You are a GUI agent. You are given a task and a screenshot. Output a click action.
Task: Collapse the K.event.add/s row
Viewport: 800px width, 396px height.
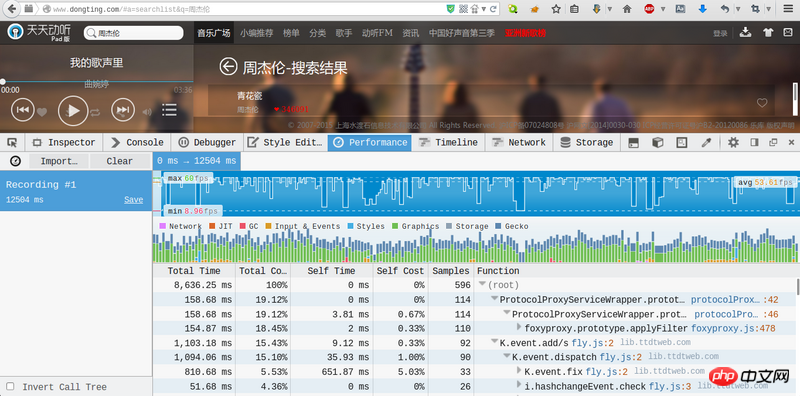[494, 342]
